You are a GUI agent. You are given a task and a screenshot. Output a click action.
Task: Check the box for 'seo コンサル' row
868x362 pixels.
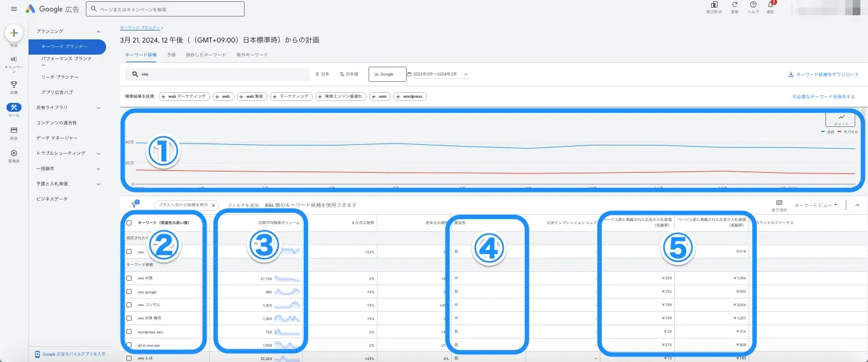[130, 305]
